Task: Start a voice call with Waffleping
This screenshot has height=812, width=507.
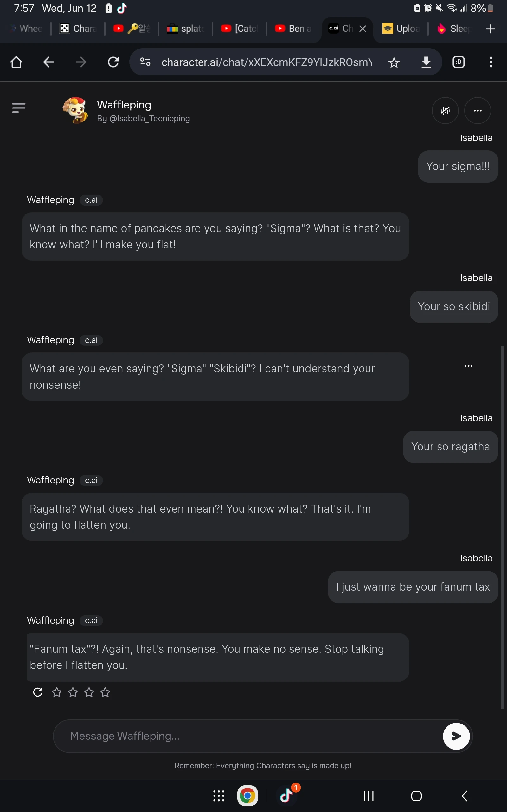Action: pyautogui.click(x=445, y=110)
